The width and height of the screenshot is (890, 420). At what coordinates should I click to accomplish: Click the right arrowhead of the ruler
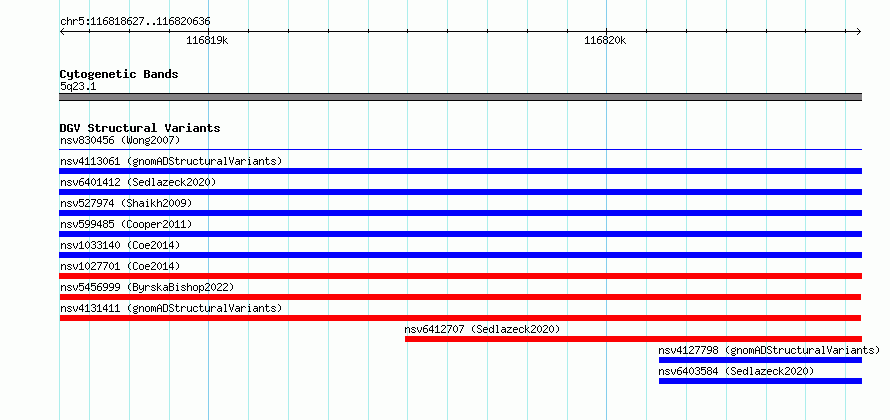tap(859, 31)
